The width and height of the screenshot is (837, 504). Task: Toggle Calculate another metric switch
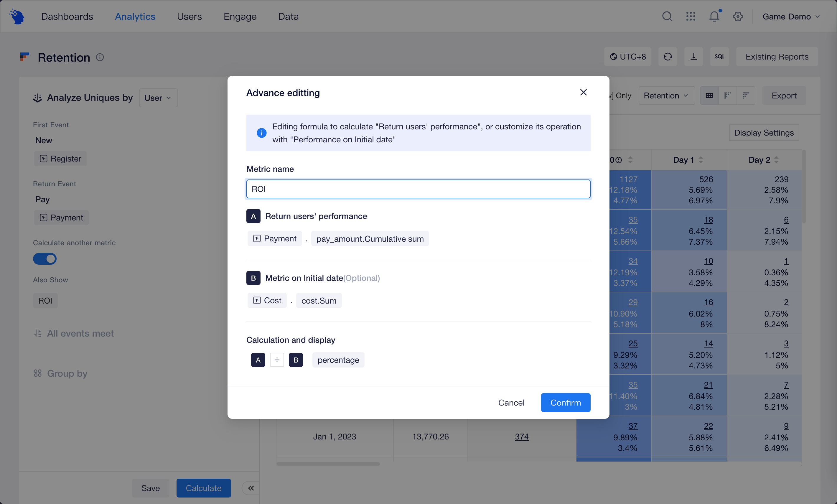pyautogui.click(x=45, y=259)
